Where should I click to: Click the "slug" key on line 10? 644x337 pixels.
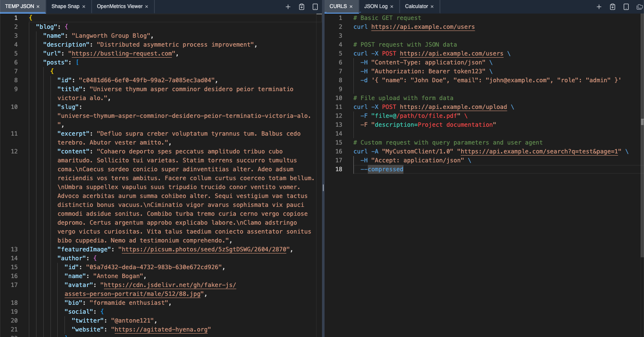coord(68,107)
